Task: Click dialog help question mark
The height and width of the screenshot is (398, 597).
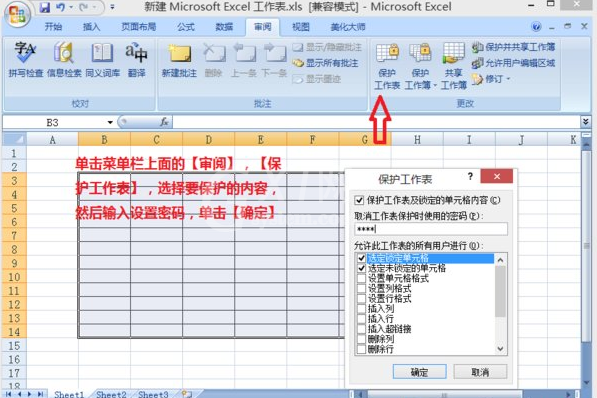Action: pyautogui.click(x=470, y=176)
